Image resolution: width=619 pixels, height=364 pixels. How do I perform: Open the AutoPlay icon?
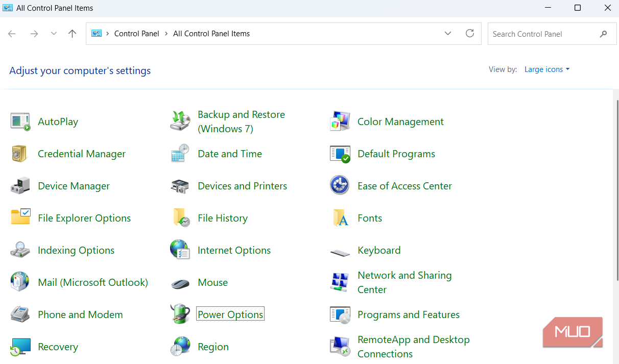click(20, 122)
